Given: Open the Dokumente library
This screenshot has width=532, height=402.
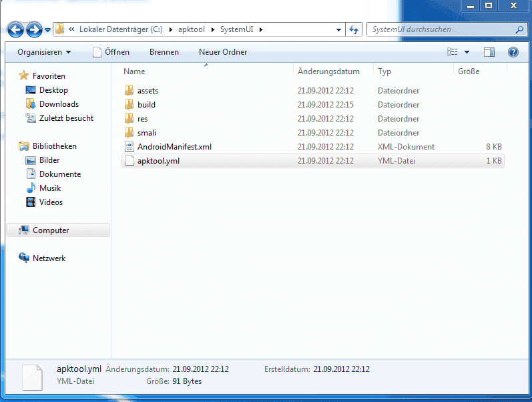Looking at the screenshot, I should click(x=60, y=174).
